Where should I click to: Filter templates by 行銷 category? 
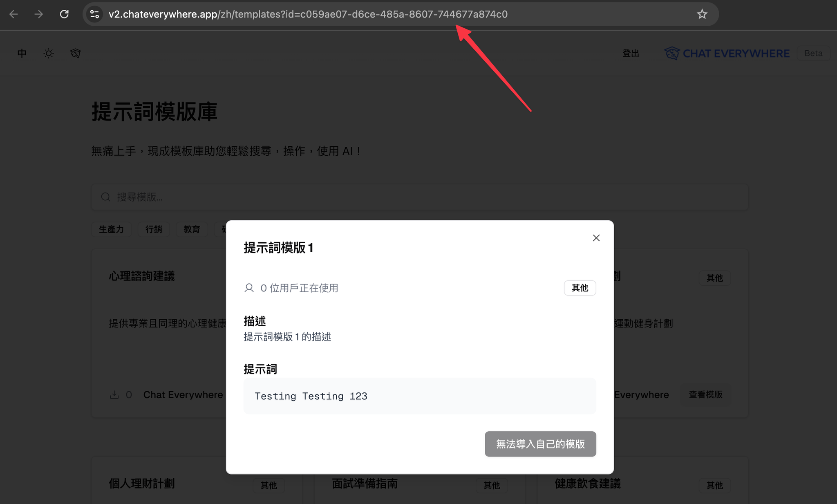tap(154, 229)
